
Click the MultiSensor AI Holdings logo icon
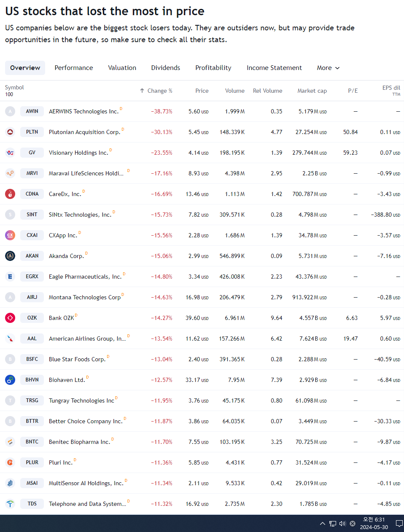10,483
